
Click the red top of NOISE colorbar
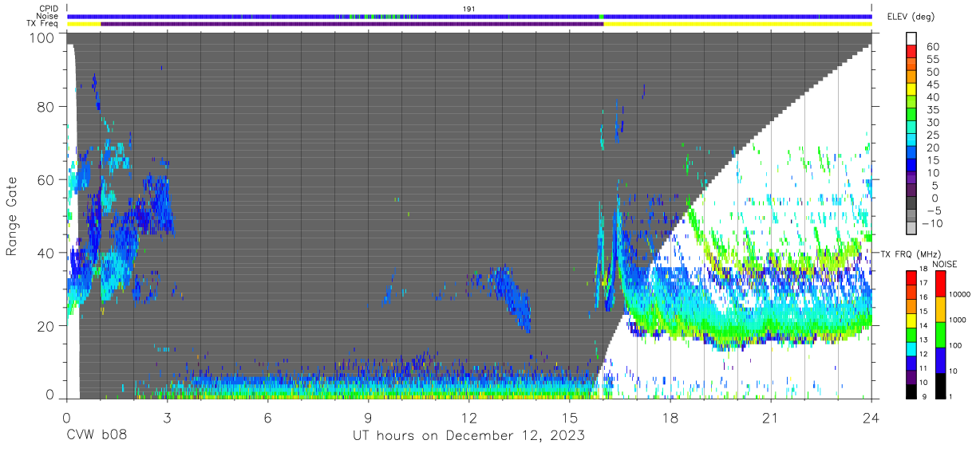940,283
